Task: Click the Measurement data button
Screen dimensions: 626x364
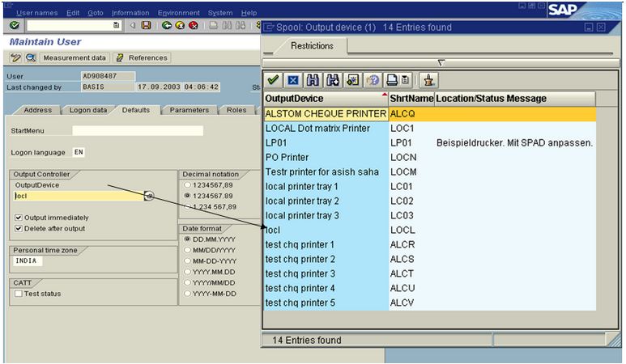Action: [75, 57]
